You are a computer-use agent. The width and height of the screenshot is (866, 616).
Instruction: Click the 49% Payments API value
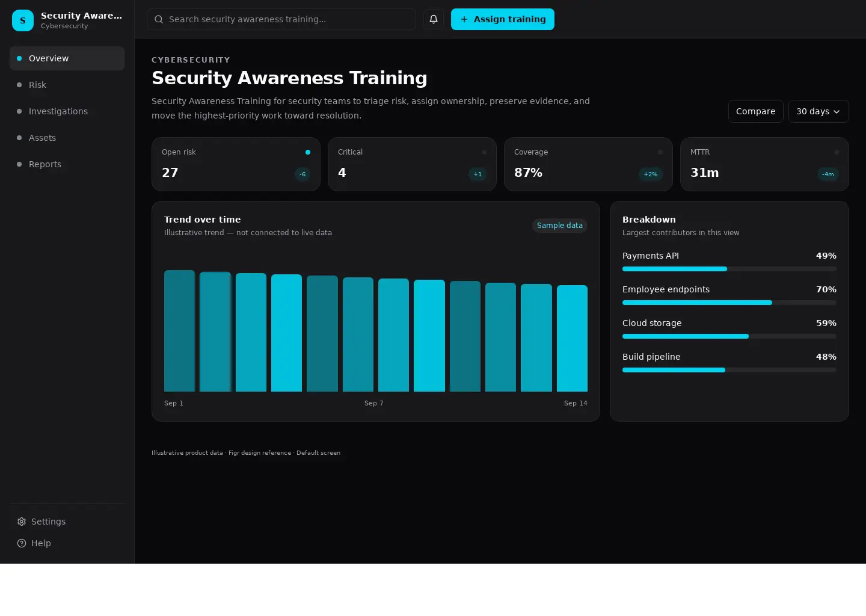point(826,256)
